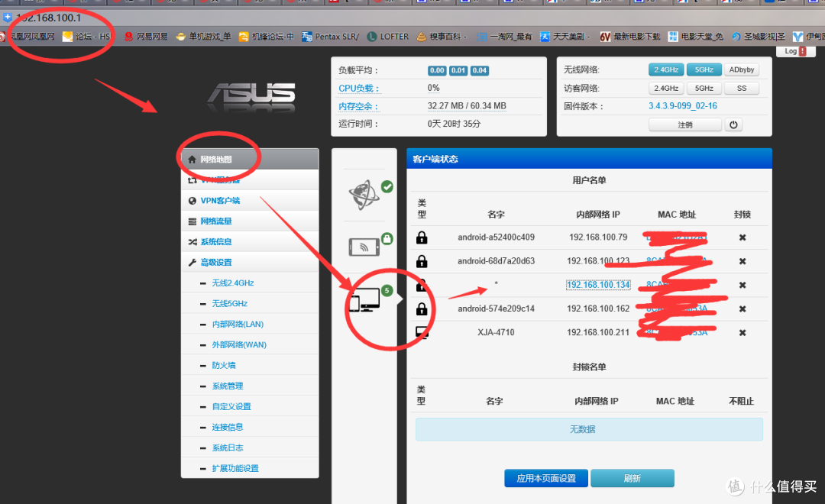Open 天天美剧 bookmark
The height and width of the screenshot is (504, 825).
pos(565,37)
